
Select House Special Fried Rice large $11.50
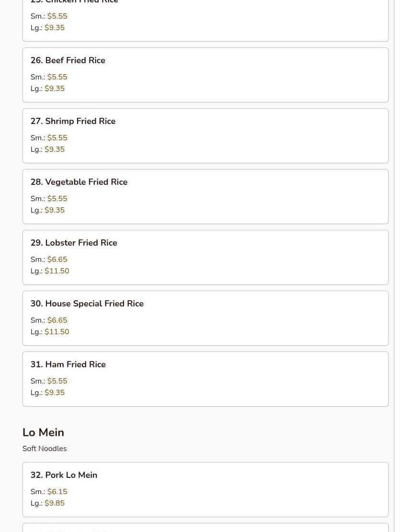(x=57, y=332)
